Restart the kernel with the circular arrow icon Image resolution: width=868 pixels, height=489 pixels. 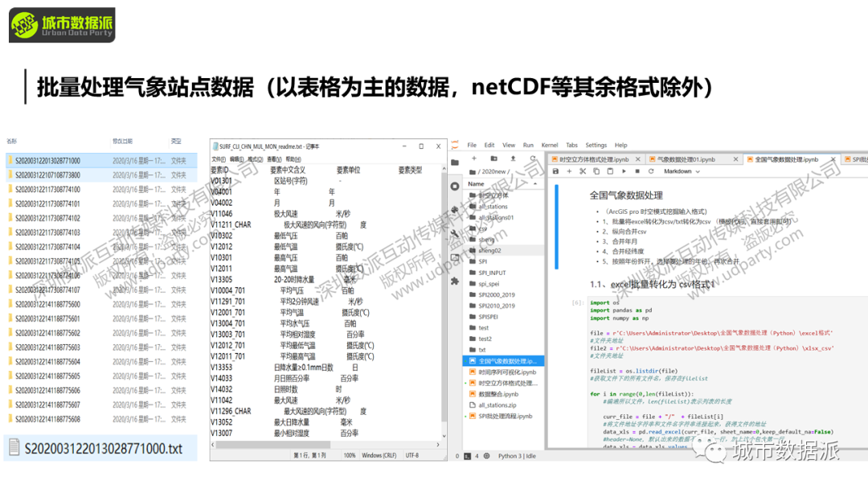(x=651, y=171)
